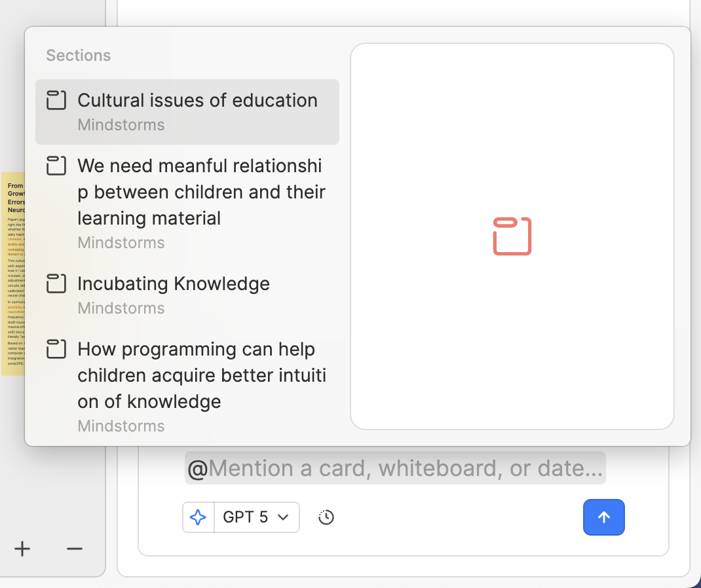Send the message with the blue arrow button
Screen dimensions: 701x588
click(x=603, y=517)
